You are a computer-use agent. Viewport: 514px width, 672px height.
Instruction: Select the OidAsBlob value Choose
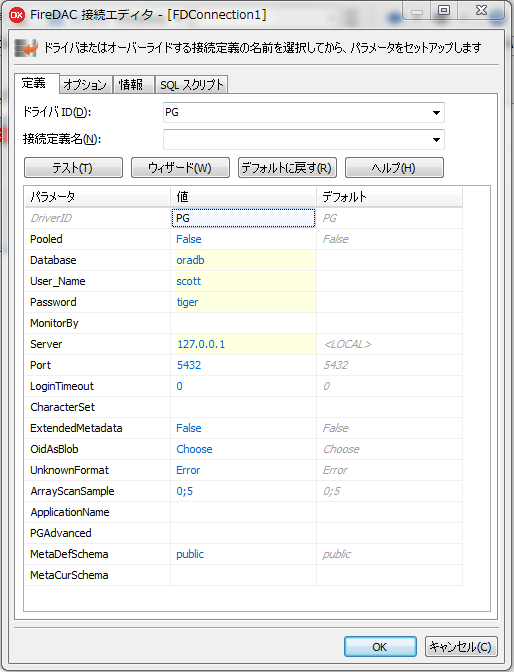(x=194, y=449)
